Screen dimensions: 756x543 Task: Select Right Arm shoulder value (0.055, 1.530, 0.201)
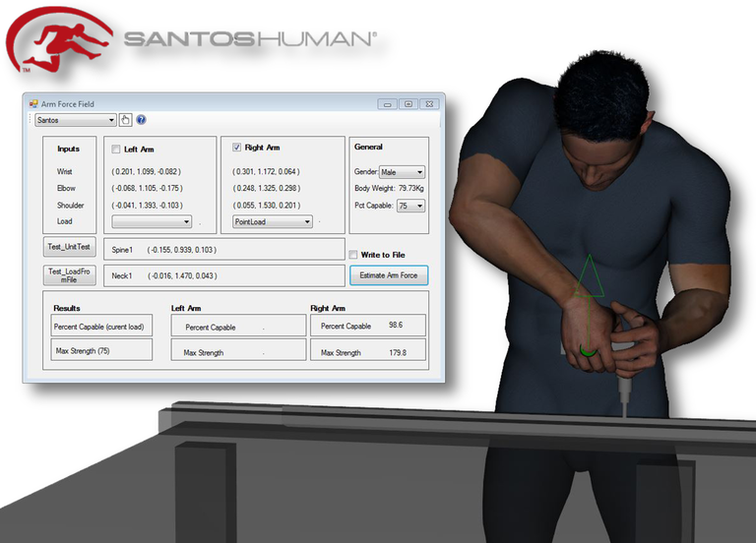266,206
